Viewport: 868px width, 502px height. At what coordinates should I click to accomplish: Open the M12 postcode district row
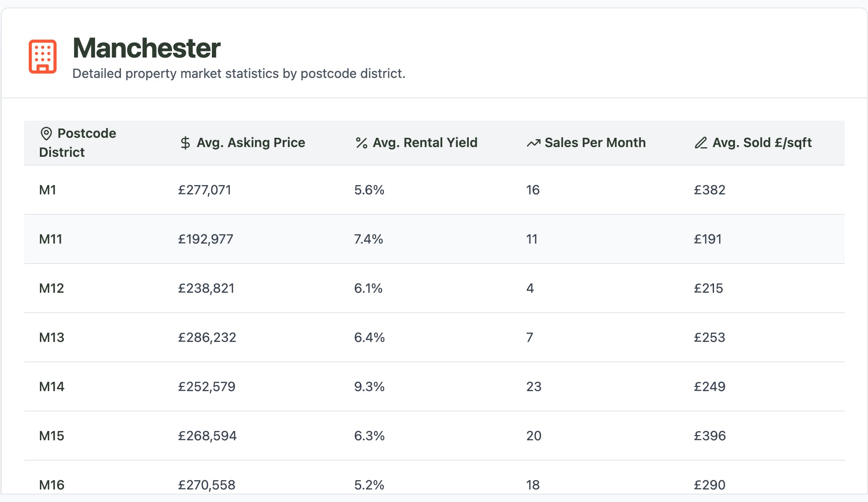point(51,289)
